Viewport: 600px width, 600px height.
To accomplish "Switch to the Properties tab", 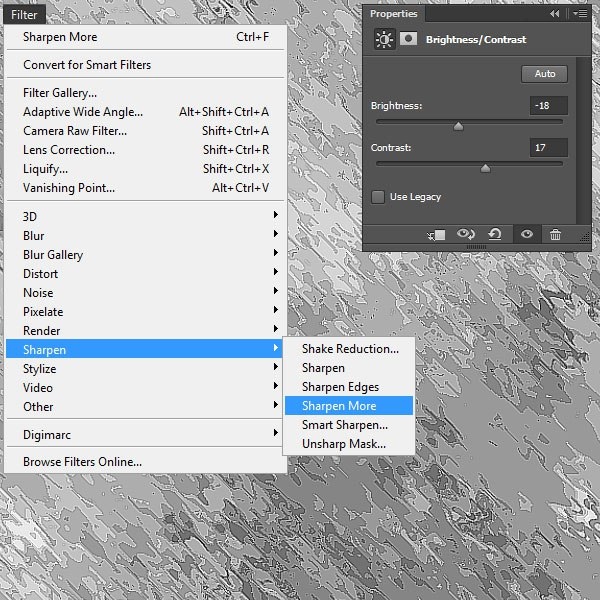I will point(393,14).
